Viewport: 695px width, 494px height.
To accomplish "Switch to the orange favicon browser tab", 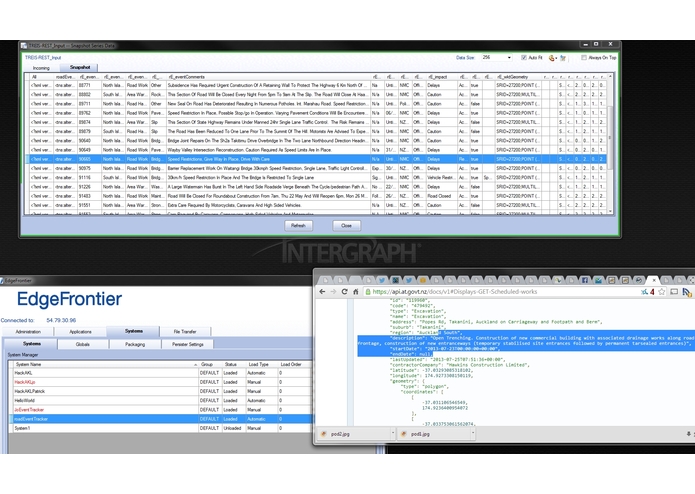I will (x=422, y=280).
